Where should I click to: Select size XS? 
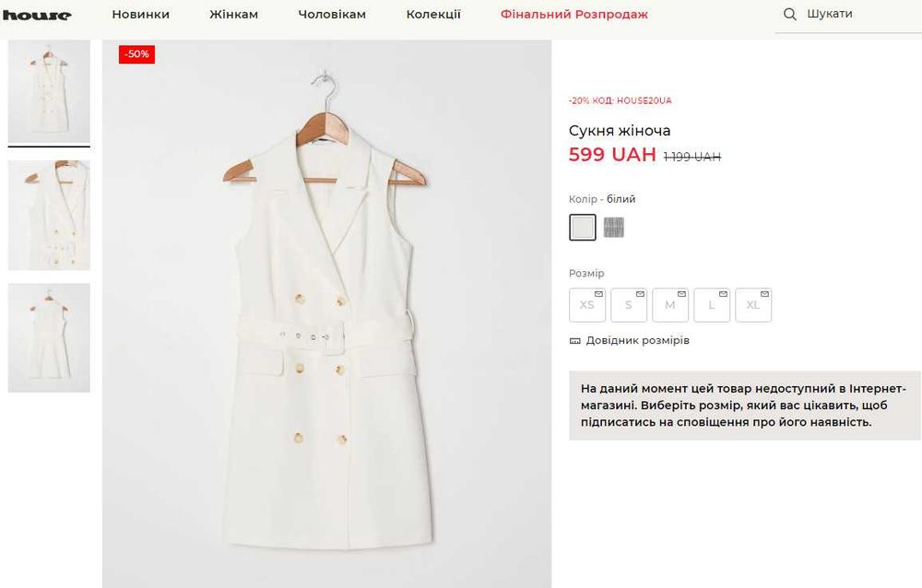tap(587, 305)
